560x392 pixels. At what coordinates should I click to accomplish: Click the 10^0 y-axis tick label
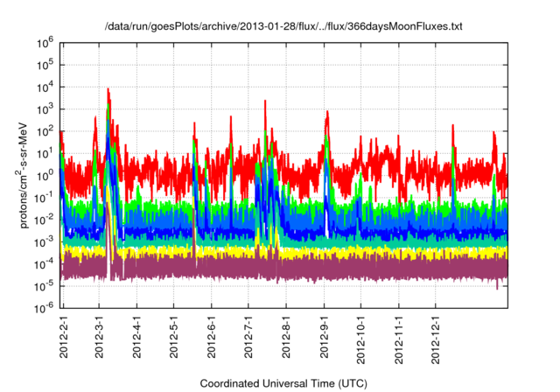click(x=45, y=177)
